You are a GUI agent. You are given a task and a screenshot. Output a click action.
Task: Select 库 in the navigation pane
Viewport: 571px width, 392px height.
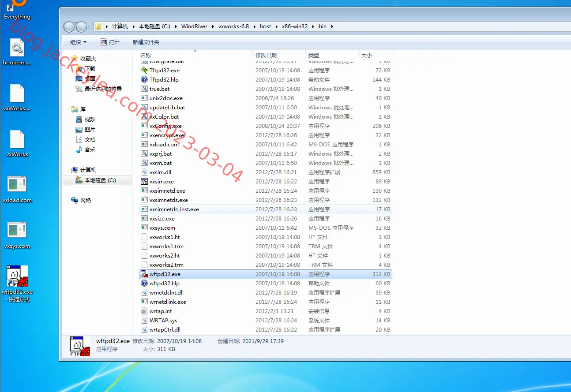pyautogui.click(x=83, y=109)
